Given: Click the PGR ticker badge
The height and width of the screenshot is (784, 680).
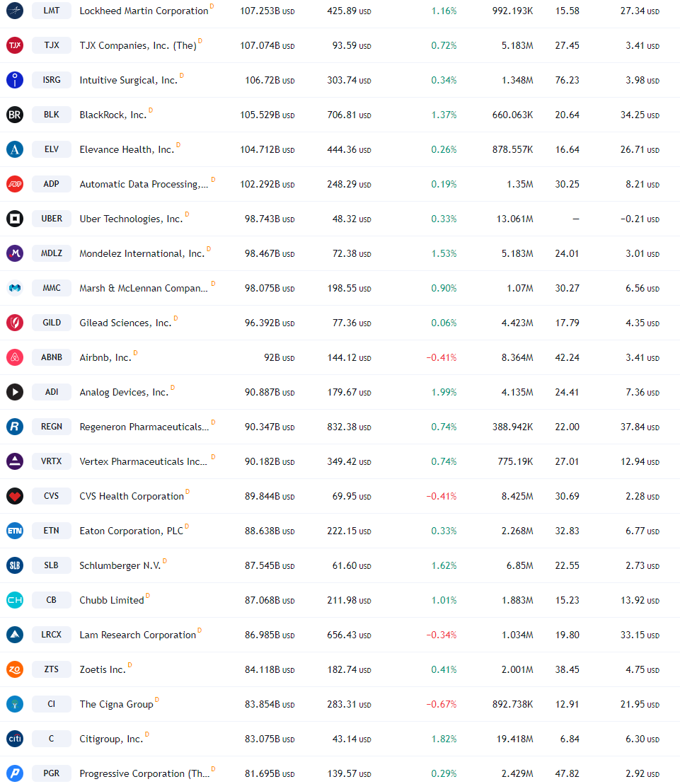Looking at the screenshot, I should (x=52, y=773).
